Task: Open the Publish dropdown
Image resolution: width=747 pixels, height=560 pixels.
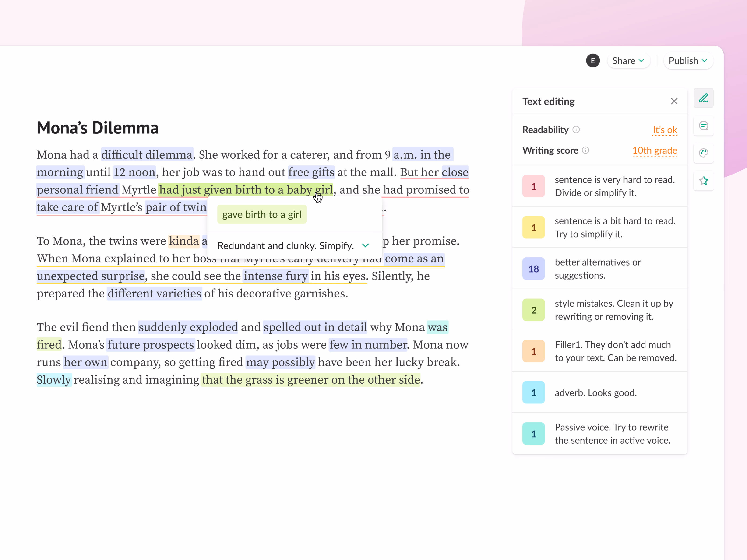Action: pos(688,61)
